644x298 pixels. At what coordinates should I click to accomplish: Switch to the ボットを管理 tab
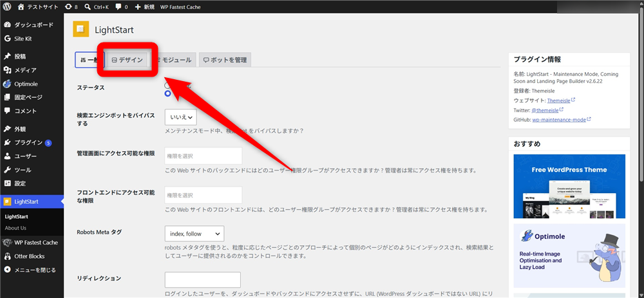(225, 60)
